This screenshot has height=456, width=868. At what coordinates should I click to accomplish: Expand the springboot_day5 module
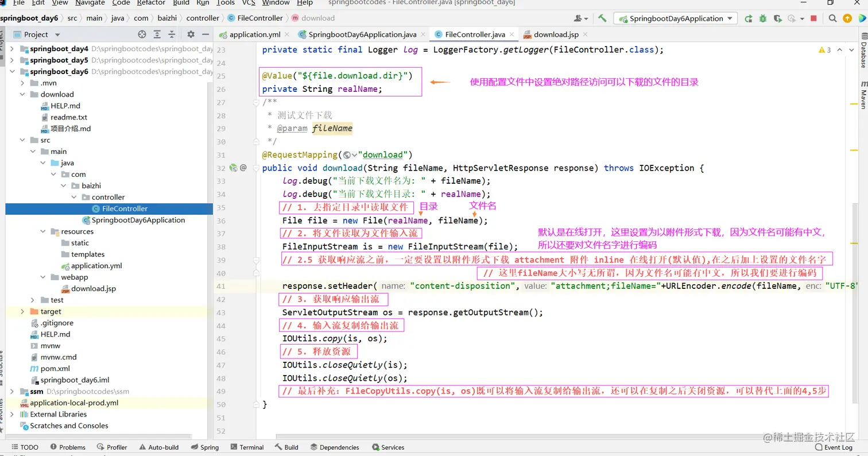(12, 60)
